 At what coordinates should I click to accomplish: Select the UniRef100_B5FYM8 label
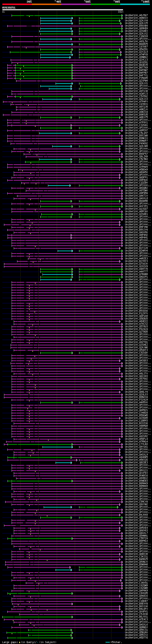(x=136, y=227)
